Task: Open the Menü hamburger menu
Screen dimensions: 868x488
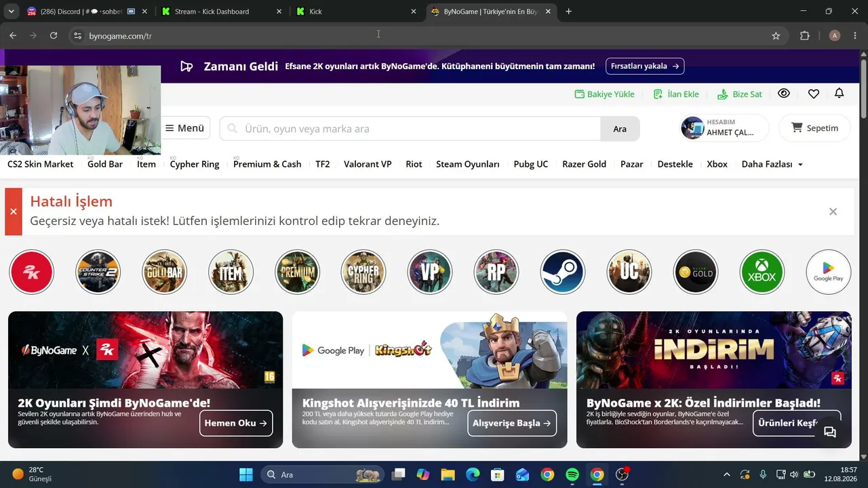Action: [x=186, y=128]
